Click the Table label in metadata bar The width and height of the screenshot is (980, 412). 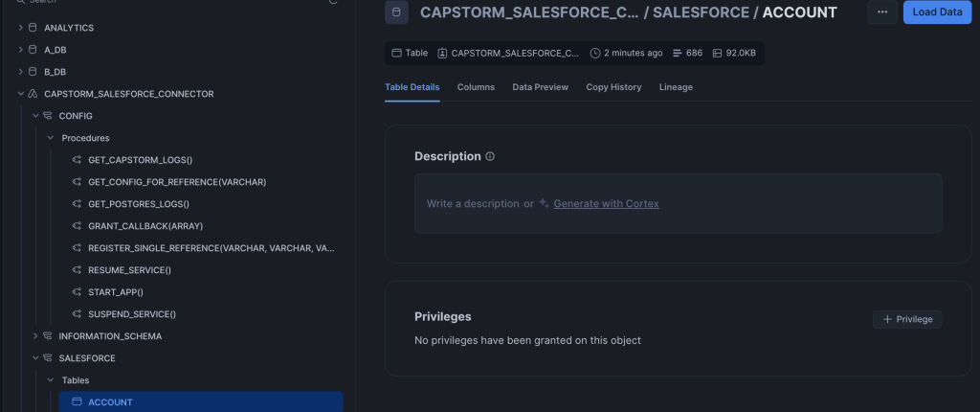click(x=416, y=54)
